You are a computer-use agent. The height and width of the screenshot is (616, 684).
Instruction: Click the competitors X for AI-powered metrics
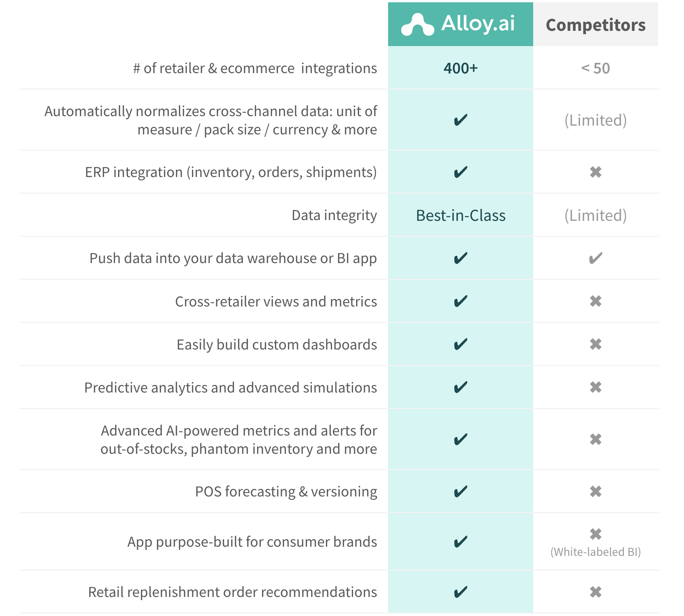pos(596,439)
